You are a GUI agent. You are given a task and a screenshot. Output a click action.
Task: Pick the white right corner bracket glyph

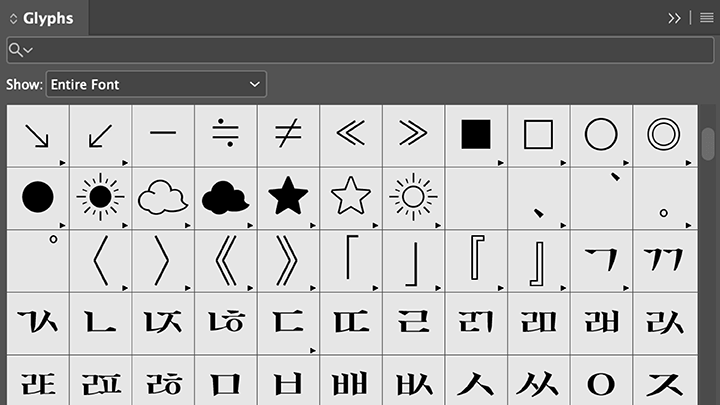point(539,261)
